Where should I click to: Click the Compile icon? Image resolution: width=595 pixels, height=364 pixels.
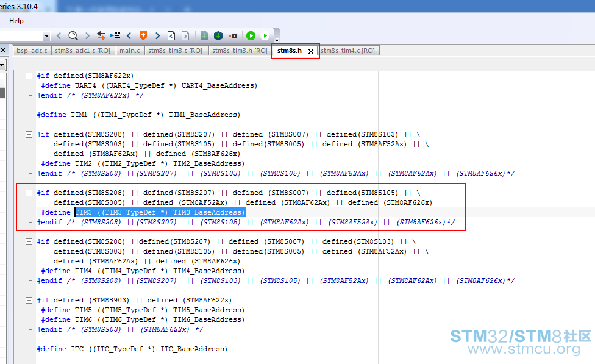tap(204, 36)
